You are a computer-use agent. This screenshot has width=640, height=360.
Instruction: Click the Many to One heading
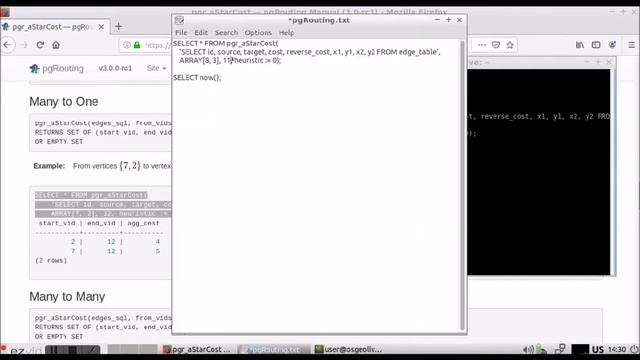[64, 102]
